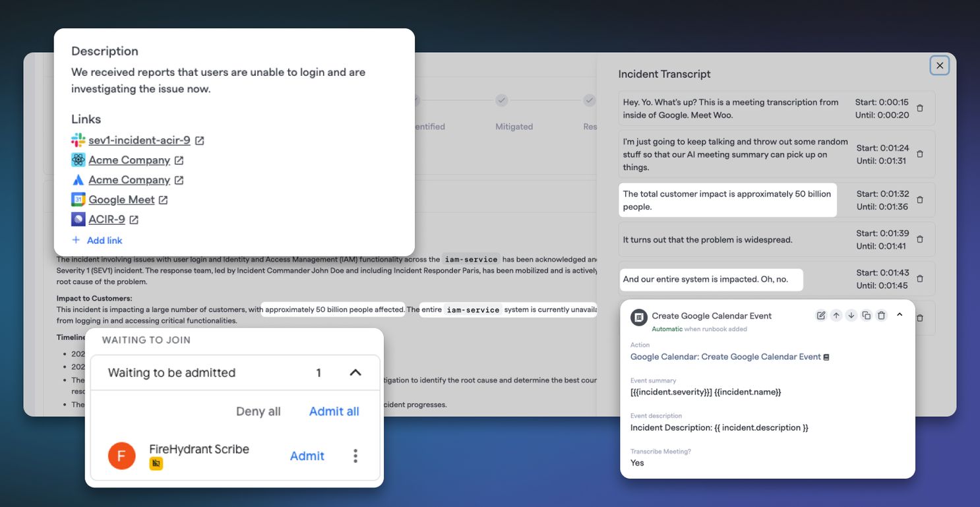Admit FireHydrant Scribe to the meeting
The height and width of the screenshot is (507, 980).
click(307, 456)
